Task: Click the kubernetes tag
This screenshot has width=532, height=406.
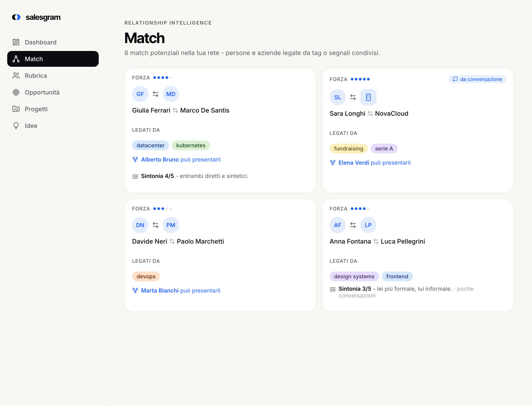Action: [191, 145]
